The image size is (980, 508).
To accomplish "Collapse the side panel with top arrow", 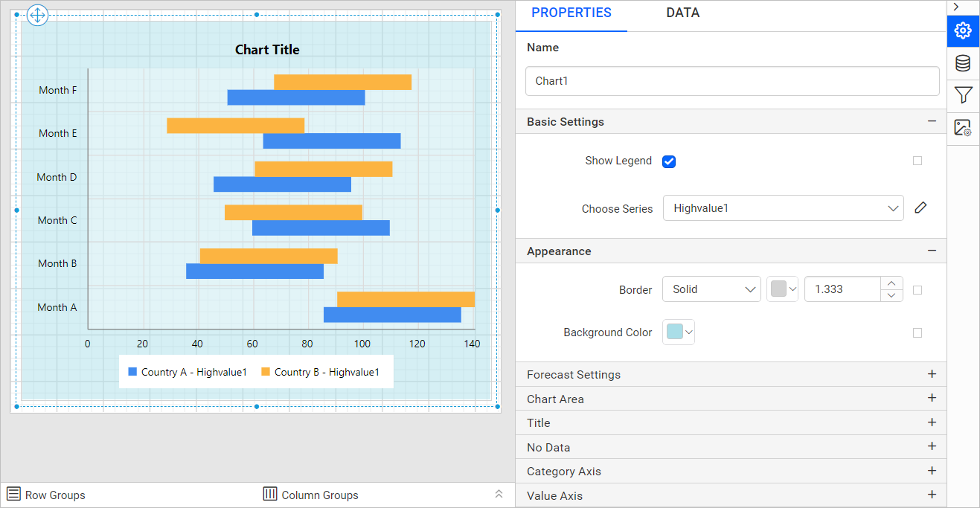I will coord(956,7).
